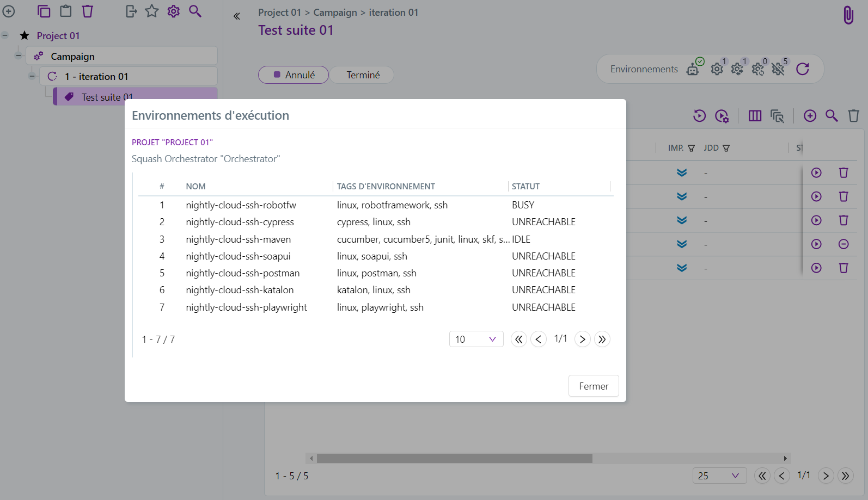Click the refresh environments icon
The height and width of the screenshot is (500, 868).
(802, 69)
